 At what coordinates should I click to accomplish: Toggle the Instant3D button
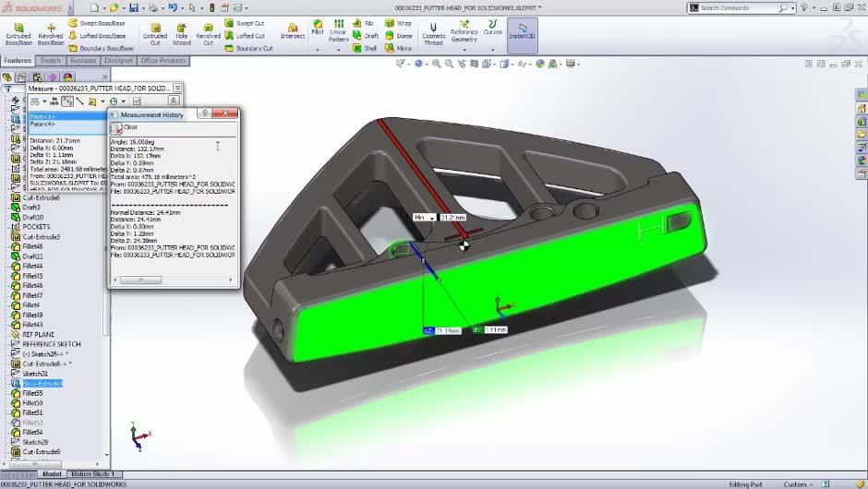pos(522,34)
